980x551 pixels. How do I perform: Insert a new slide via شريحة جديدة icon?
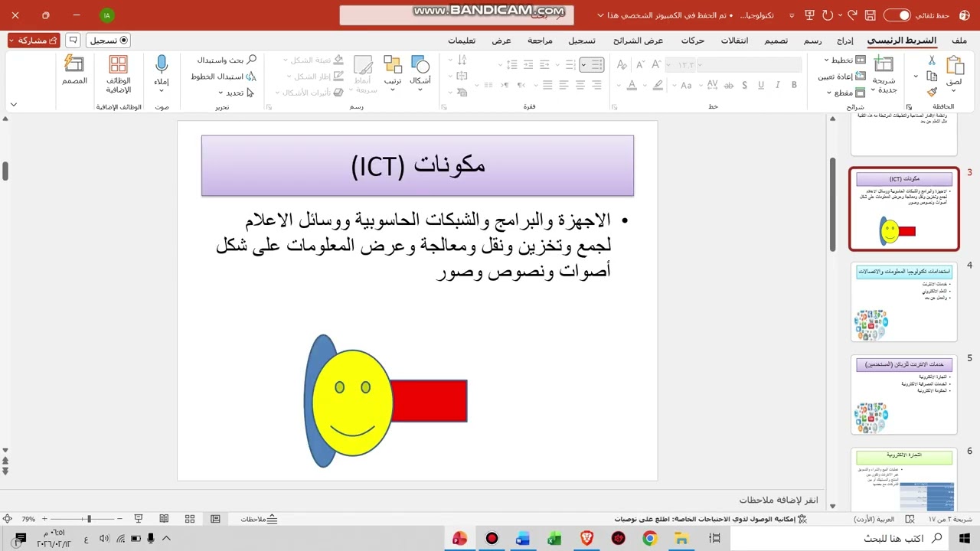884,65
